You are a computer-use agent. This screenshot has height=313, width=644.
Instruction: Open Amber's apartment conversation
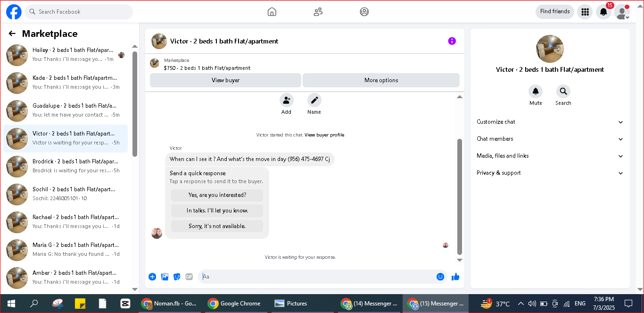pos(66,278)
